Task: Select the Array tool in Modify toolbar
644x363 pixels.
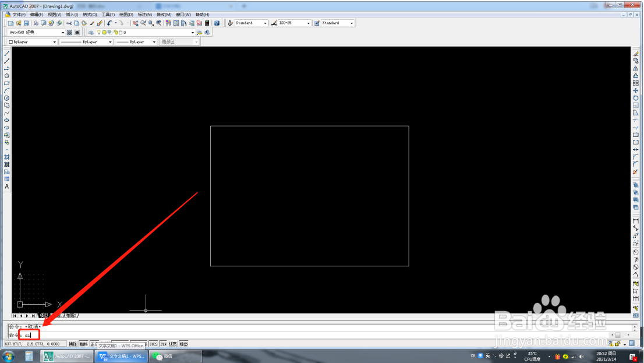Action: click(636, 83)
